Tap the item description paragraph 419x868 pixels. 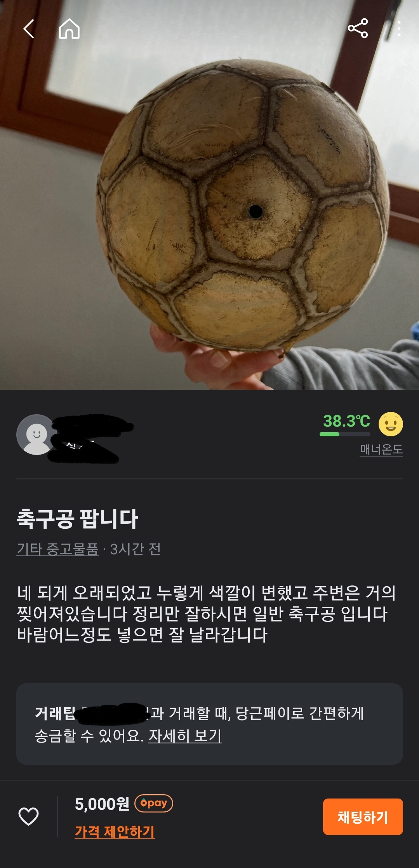pos(206,614)
